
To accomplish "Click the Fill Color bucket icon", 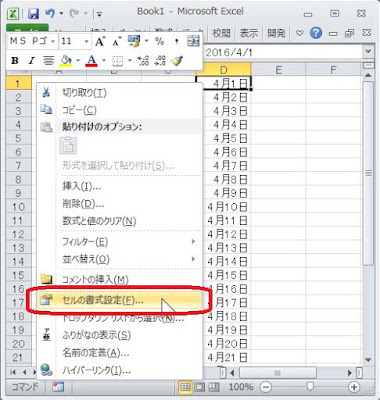I will point(66,61).
